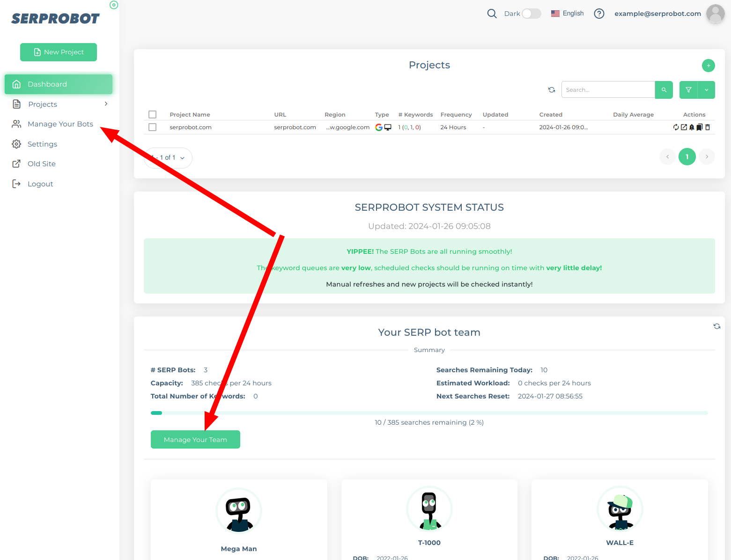Click the New Project button
The width and height of the screenshot is (731, 560).
tap(59, 52)
